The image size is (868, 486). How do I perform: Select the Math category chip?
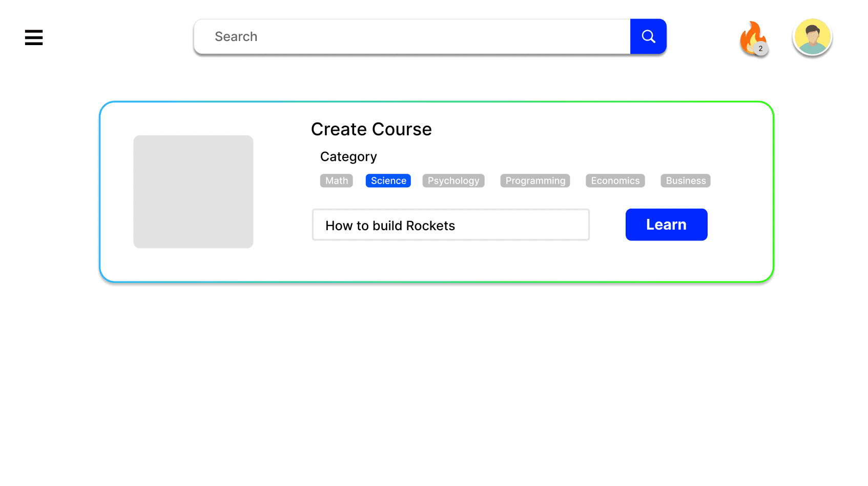[x=336, y=180]
